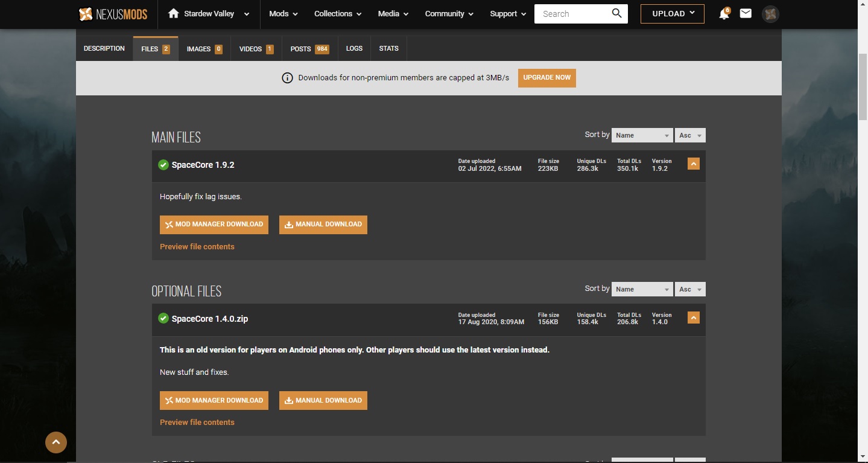Image resolution: width=868 pixels, height=463 pixels.
Task: Switch to the Images tab
Action: point(204,49)
